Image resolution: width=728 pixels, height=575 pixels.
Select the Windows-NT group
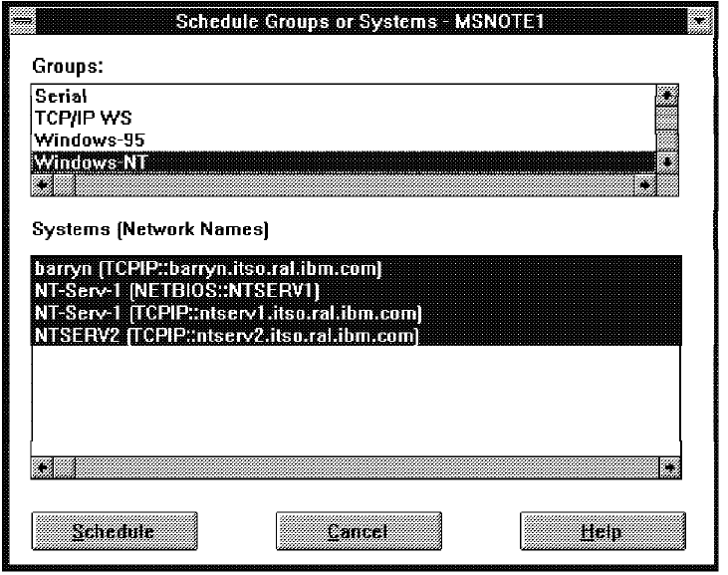[344, 162]
